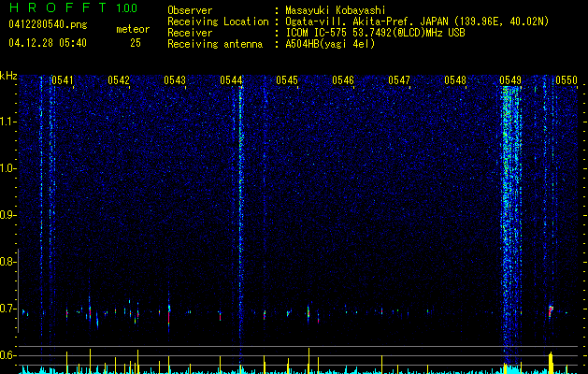Image resolution: width=588 pixels, height=374 pixels.
Task: Click the 0543 time marker
Action: [x=175, y=80]
